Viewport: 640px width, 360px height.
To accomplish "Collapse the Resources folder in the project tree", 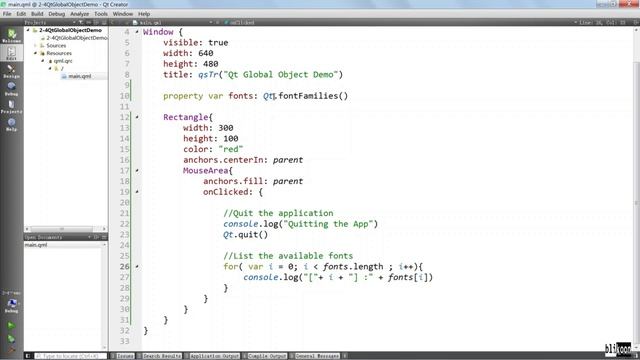I will coord(36,53).
